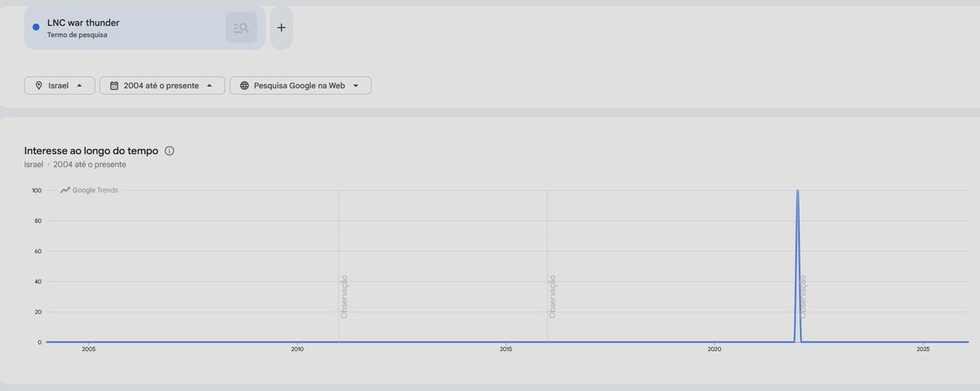Image resolution: width=980 pixels, height=391 pixels.
Task: Click 'Interesse ao longo do tempo' heading
Action: pos(91,151)
